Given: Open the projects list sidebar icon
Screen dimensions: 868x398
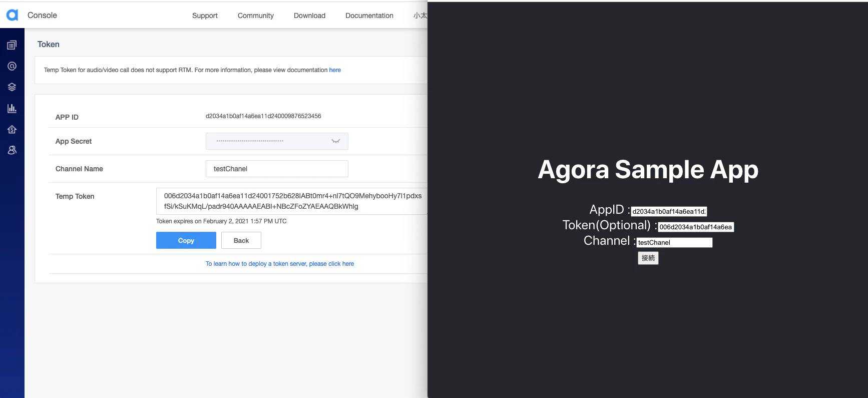Looking at the screenshot, I should coord(12,45).
